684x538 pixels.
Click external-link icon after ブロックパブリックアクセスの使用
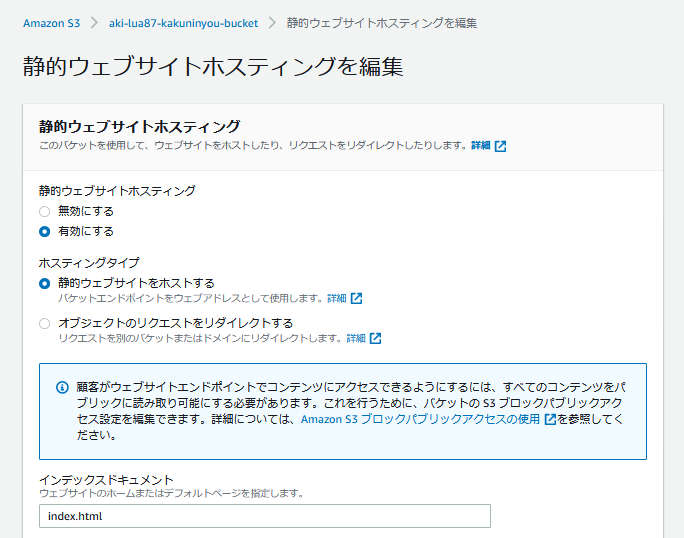coord(551,419)
